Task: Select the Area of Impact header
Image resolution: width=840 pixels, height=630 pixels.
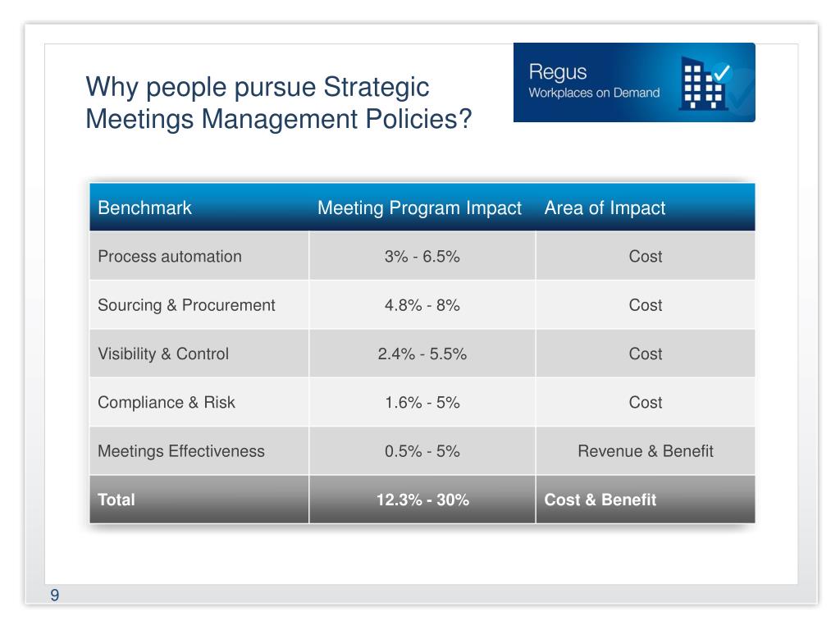Action: (605, 208)
